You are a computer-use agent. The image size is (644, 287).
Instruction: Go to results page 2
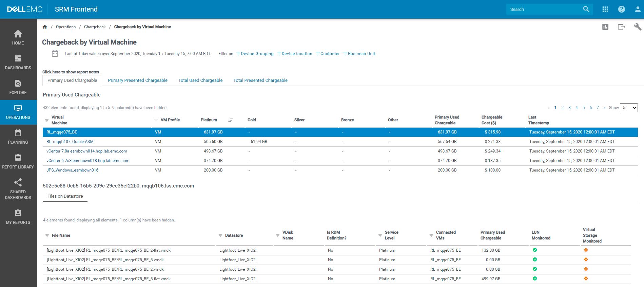pos(562,108)
